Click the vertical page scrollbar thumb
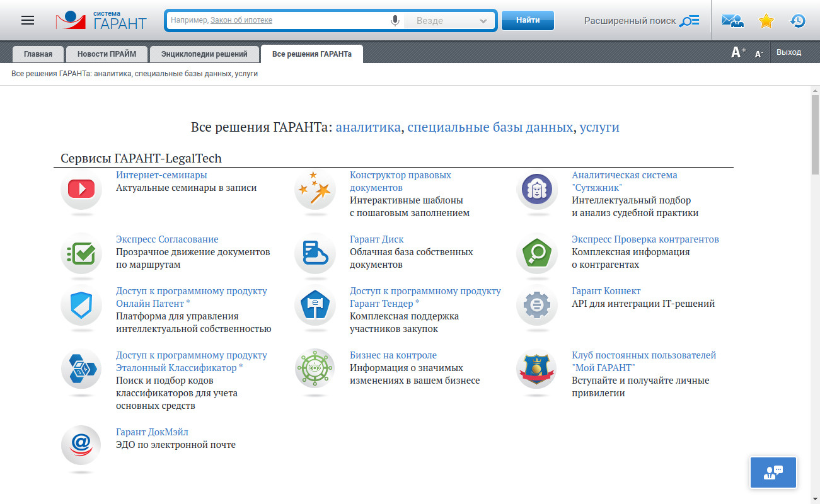 coord(815,135)
